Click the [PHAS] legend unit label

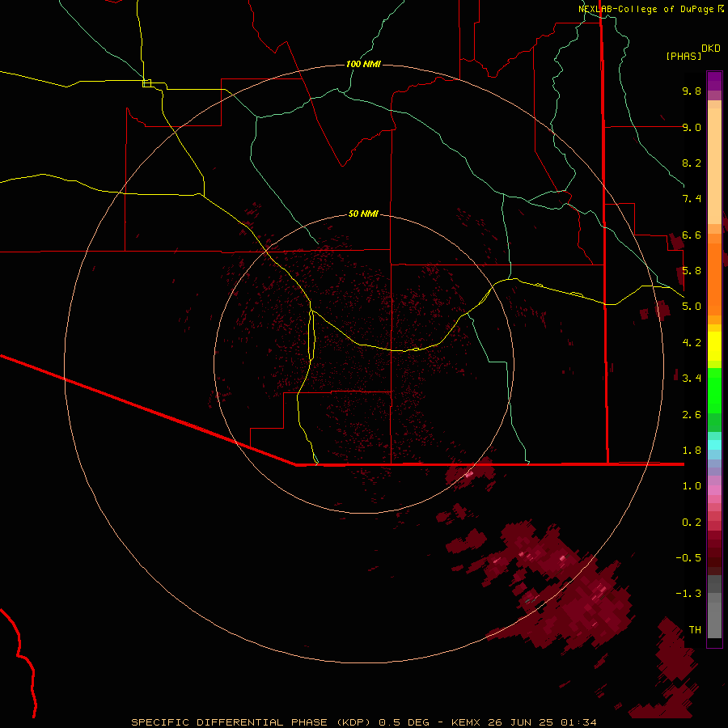(x=684, y=57)
